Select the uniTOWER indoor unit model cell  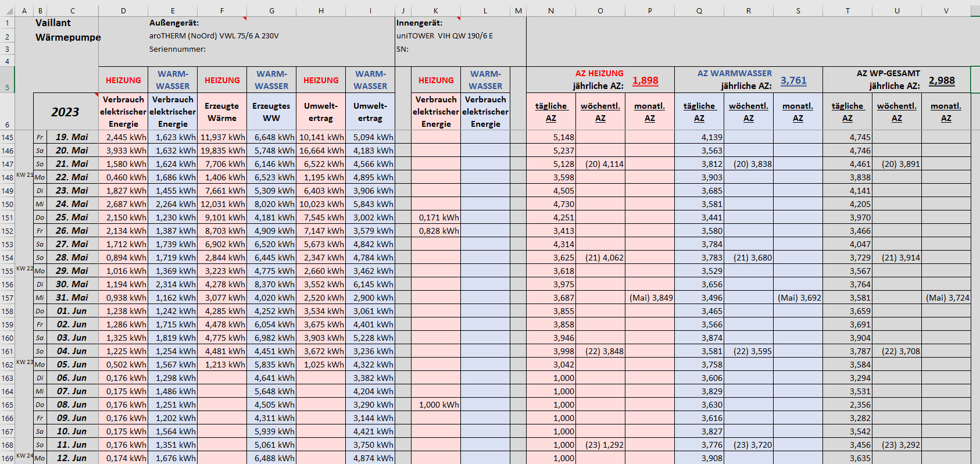point(445,36)
